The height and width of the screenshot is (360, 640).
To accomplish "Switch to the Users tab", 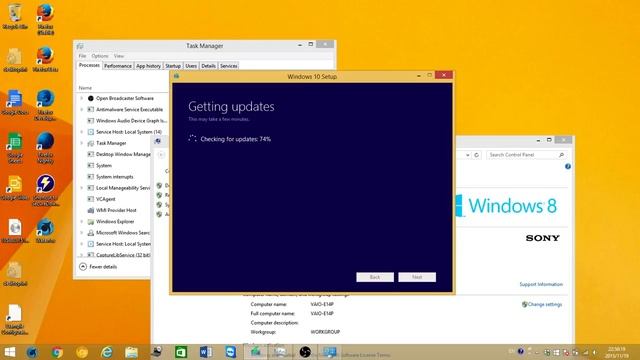I will click(191, 66).
